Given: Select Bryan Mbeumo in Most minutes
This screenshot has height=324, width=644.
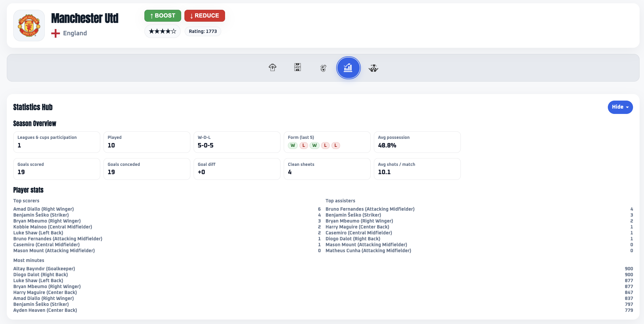Looking at the screenshot, I should click(323, 287).
